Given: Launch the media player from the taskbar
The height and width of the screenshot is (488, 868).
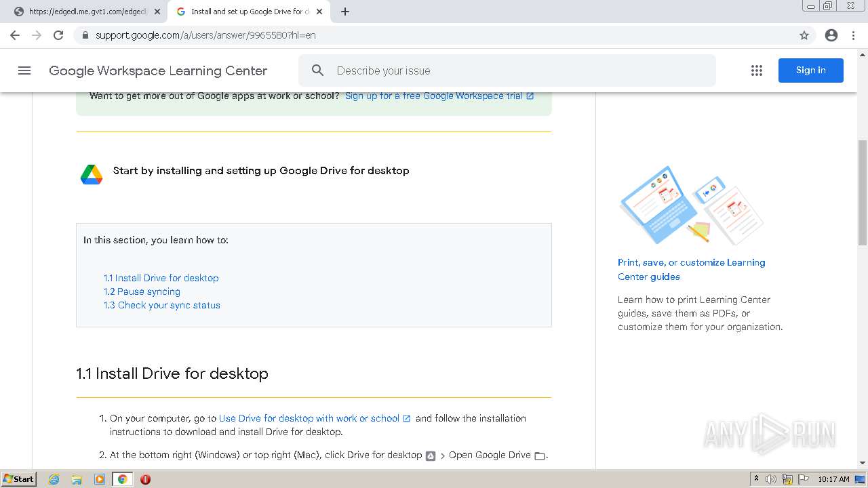Looking at the screenshot, I should [100, 479].
